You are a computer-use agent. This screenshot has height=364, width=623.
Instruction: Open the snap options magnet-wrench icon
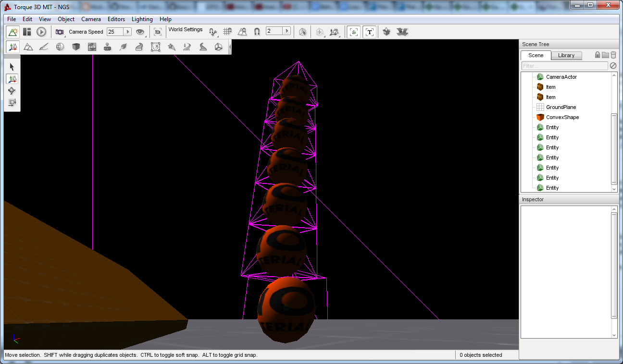pos(213,32)
